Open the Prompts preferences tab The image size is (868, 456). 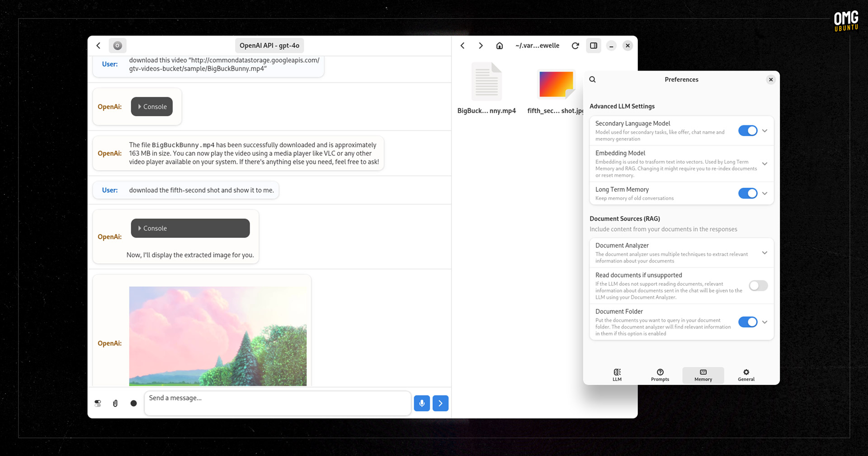[660, 375]
